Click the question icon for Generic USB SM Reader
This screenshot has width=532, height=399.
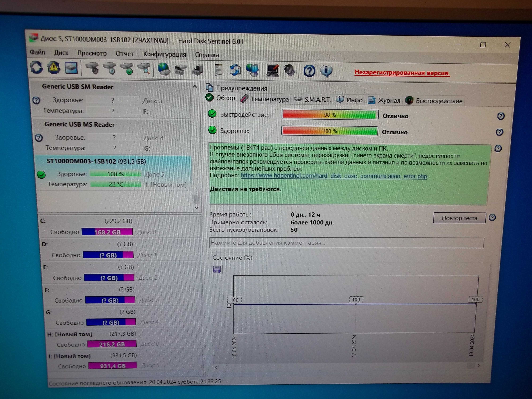tap(36, 100)
